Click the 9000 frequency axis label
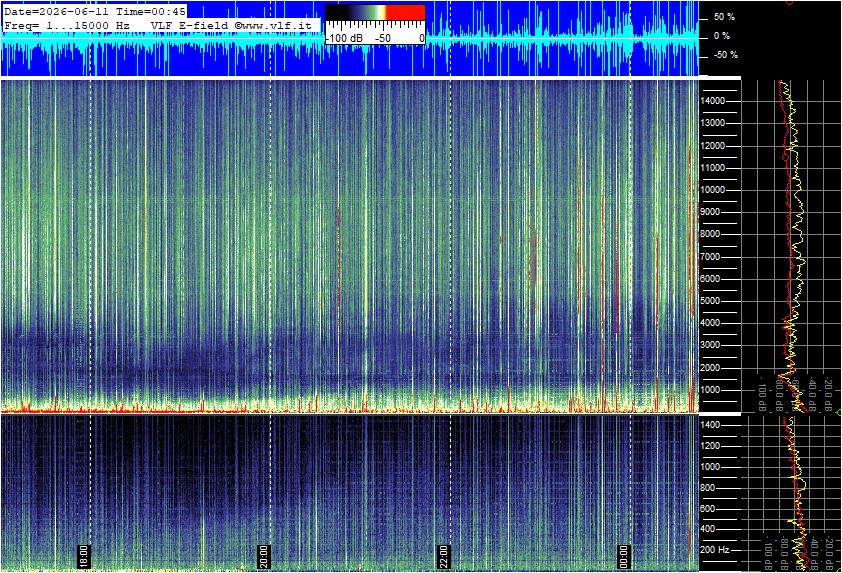 coord(710,212)
